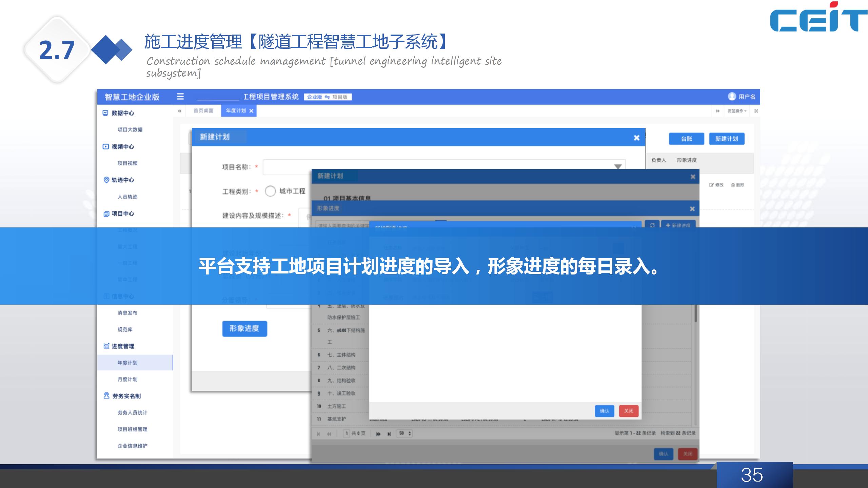Click the 进度管理 chart icon
The height and width of the screenshot is (488, 868).
coord(106,346)
